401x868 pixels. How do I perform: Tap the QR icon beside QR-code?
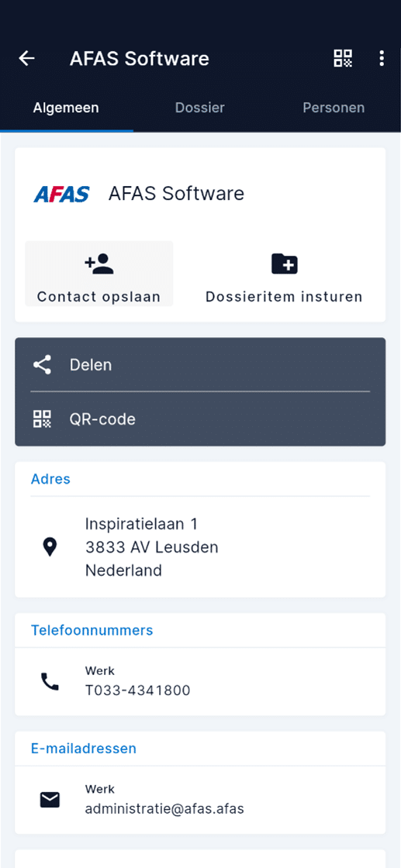tap(42, 419)
